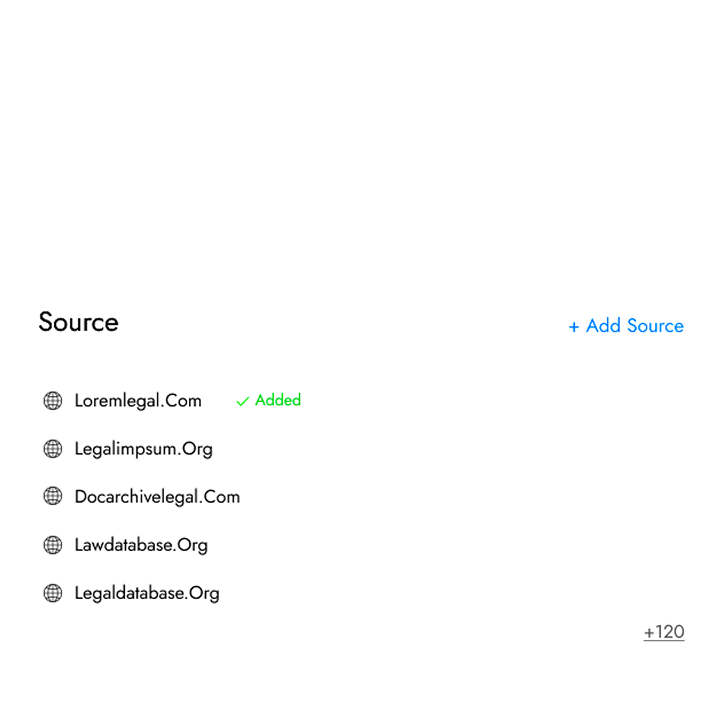728x728 pixels.
Task: Click the plus icon in Add Source
Action: click(x=575, y=326)
